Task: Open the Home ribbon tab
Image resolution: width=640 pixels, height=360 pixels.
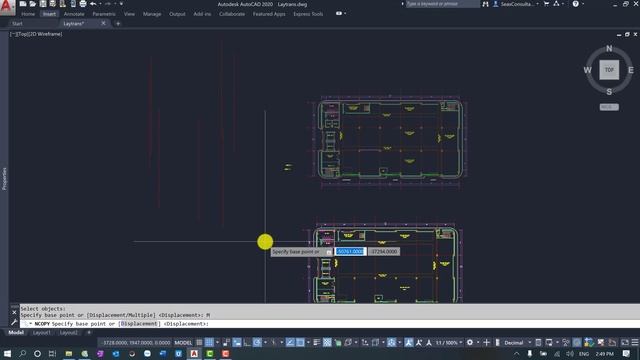Action: pos(28,14)
